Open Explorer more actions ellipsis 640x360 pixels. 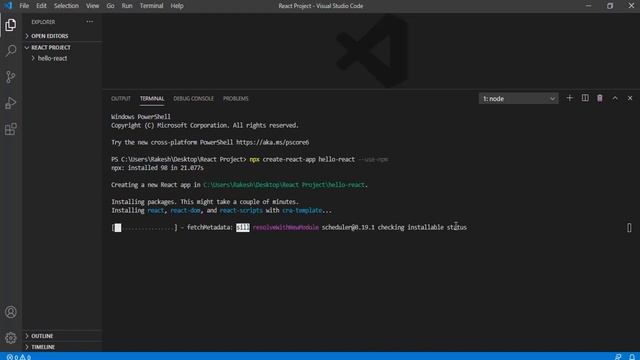click(x=89, y=22)
